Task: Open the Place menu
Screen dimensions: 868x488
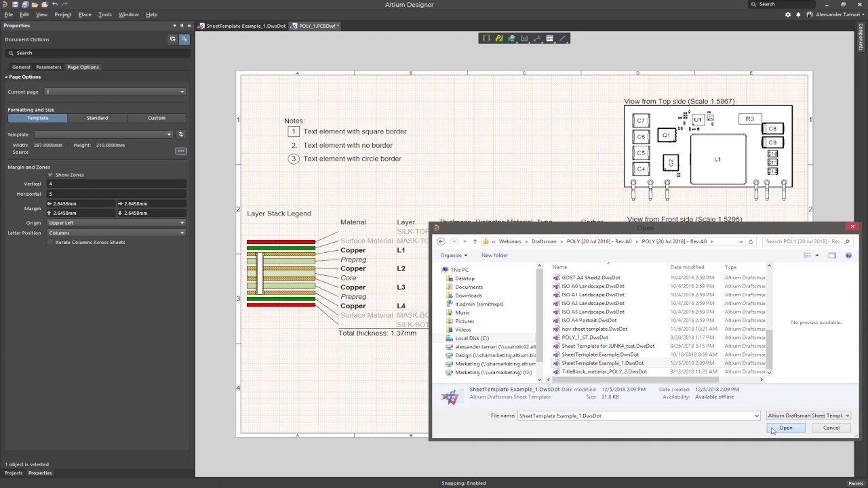Action: click(x=85, y=14)
